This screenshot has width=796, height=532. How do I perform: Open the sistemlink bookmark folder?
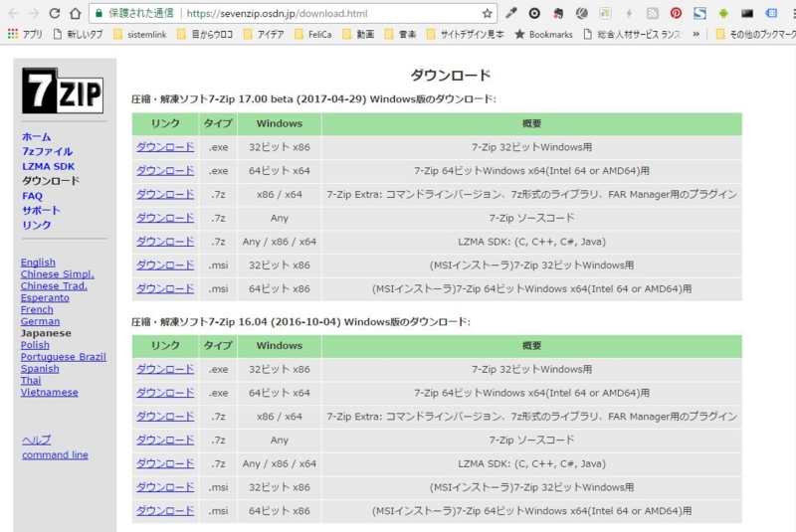click(x=140, y=34)
